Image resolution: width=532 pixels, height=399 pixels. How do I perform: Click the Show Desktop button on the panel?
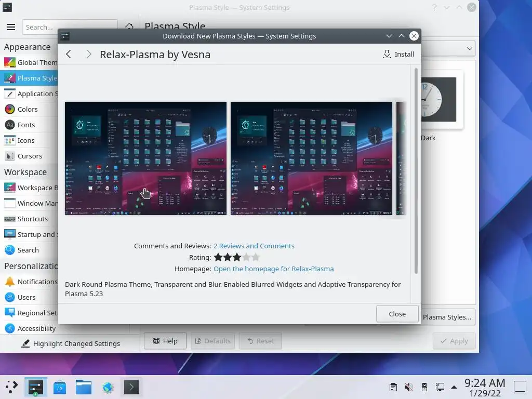[520, 387]
